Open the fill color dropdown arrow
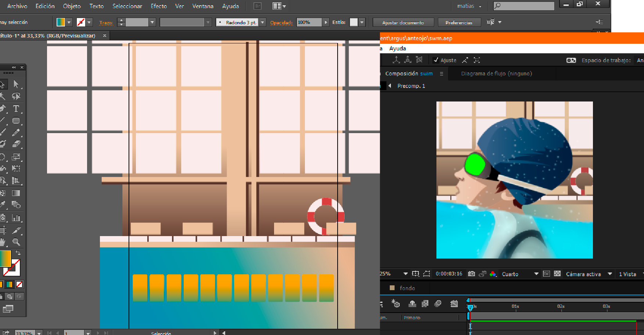Image resolution: width=644 pixels, height=335 pixels. 69,22
